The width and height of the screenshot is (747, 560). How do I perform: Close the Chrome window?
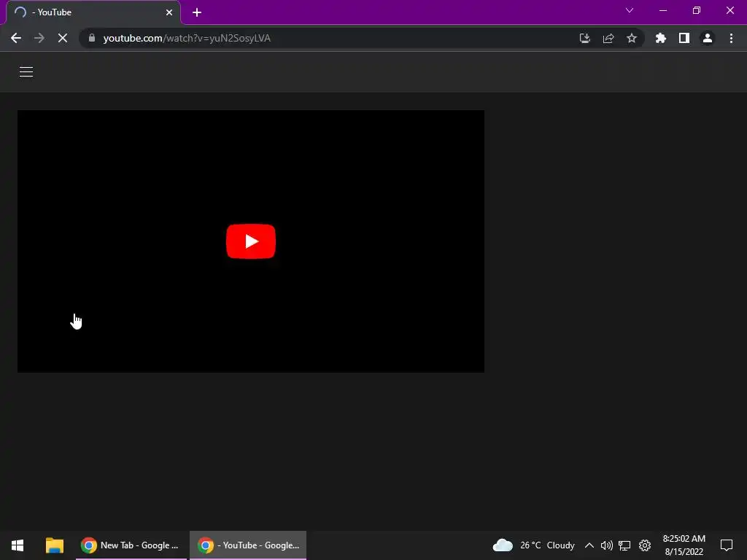pos(729,10)
